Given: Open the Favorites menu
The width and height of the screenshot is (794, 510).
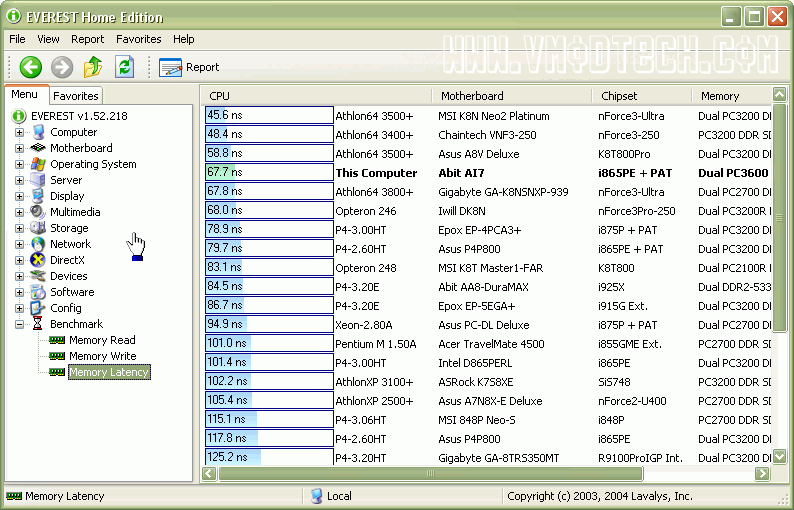Looking at the screenshot, I should click(139, 39).
